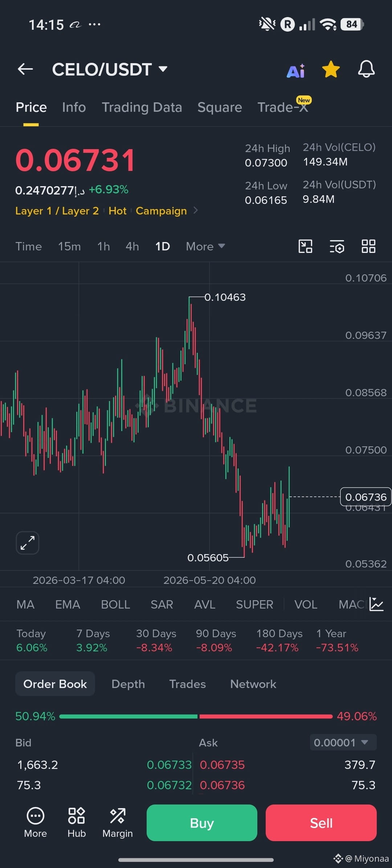Tap the Today 6.06% performance
The image size is (392, 868).
[32, 640]
